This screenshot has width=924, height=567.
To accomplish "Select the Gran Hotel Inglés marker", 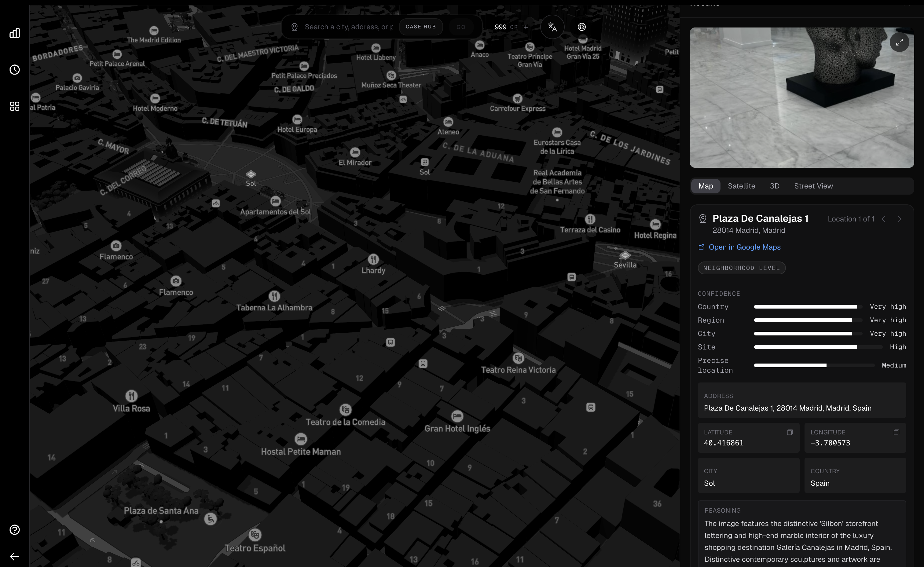I will [457, 416].
